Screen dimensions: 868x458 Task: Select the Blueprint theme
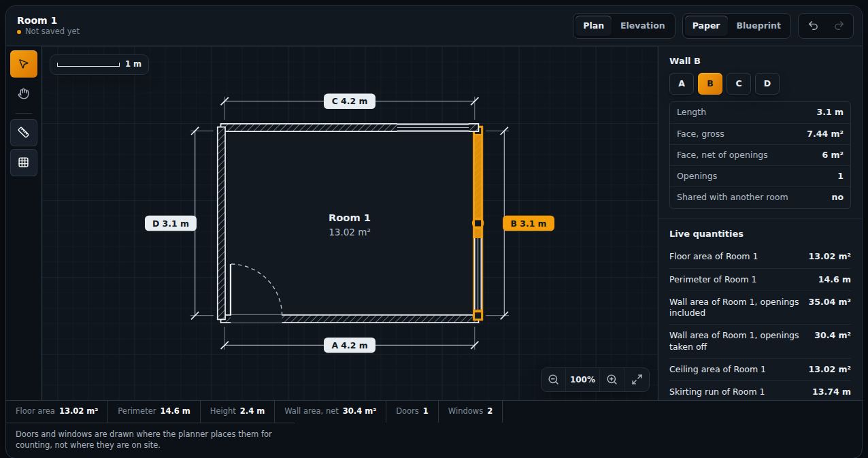[758, 26]
